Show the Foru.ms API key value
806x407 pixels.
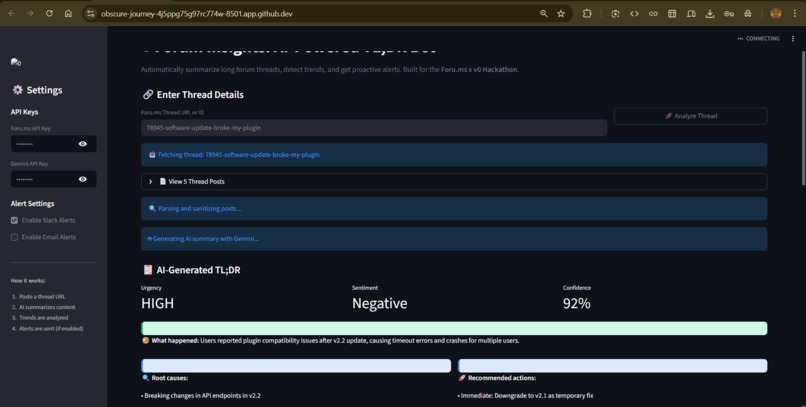83,144
